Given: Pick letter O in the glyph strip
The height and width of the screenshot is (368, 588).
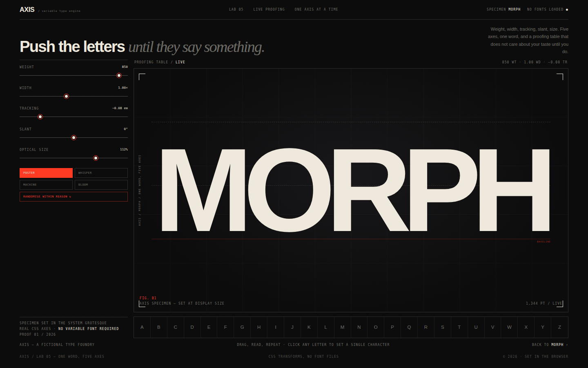Looking at the screenshot, I should tap(376, 327).
